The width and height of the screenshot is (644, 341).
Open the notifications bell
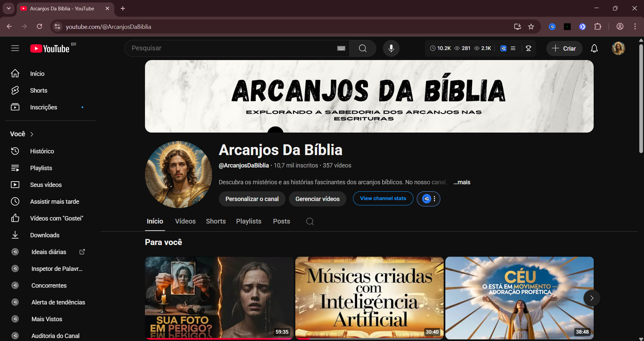click(x=594, y=48)
